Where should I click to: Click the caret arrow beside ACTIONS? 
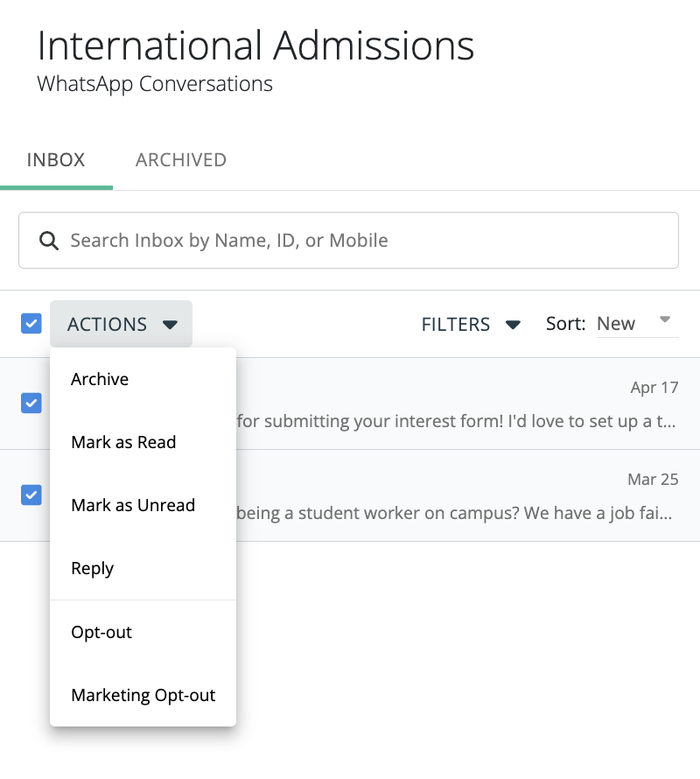click(x=171, y=325)
